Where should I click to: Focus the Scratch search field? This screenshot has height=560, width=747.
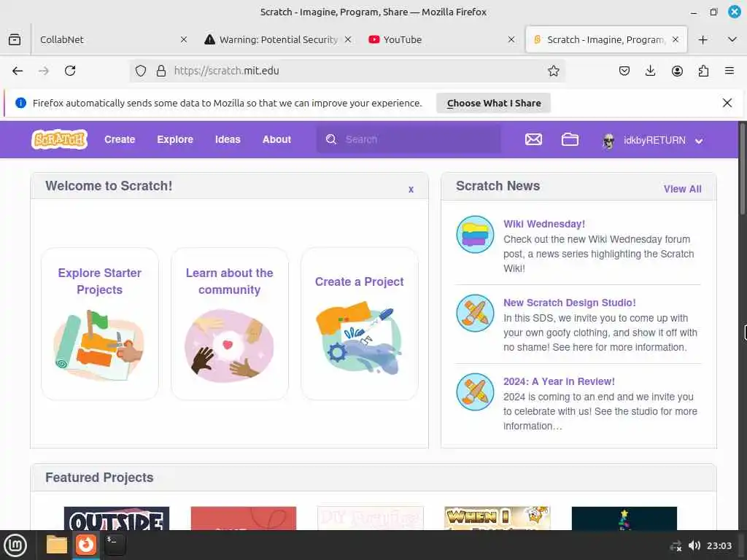point(409,139)
